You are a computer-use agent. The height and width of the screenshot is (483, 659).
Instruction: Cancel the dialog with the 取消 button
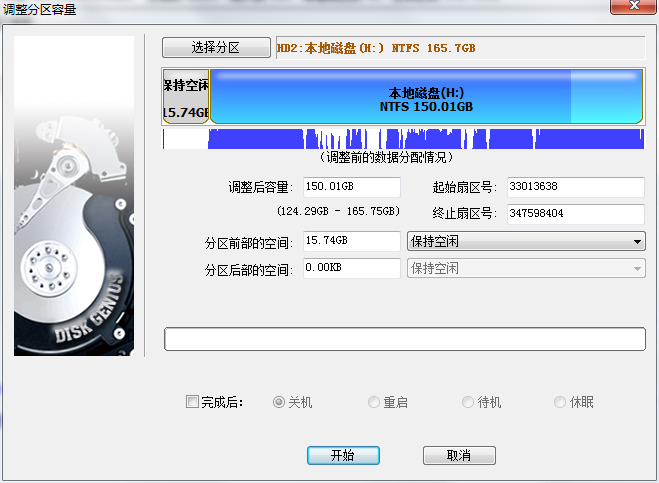(459, 455)
